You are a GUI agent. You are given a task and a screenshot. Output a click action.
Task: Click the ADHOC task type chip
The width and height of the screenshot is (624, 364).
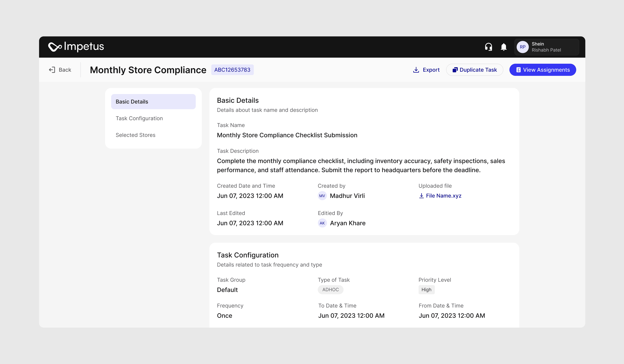point(330,289)
